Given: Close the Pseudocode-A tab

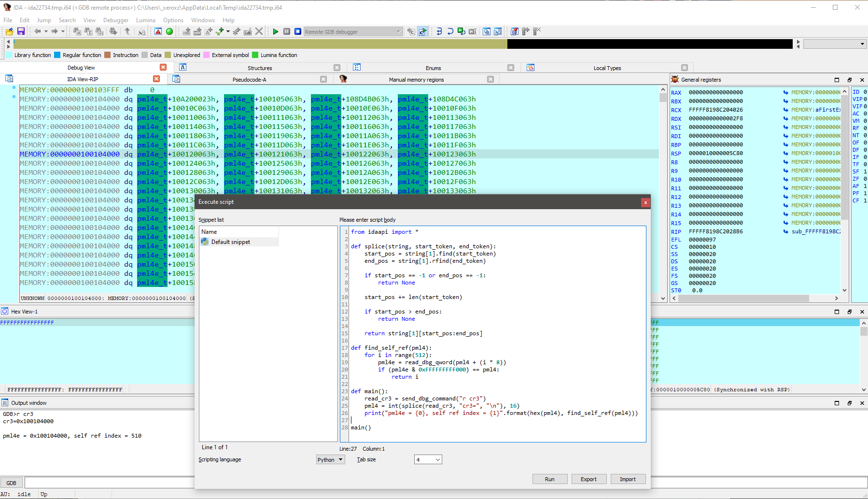Looking at the screenshot, I should (323, 80).
